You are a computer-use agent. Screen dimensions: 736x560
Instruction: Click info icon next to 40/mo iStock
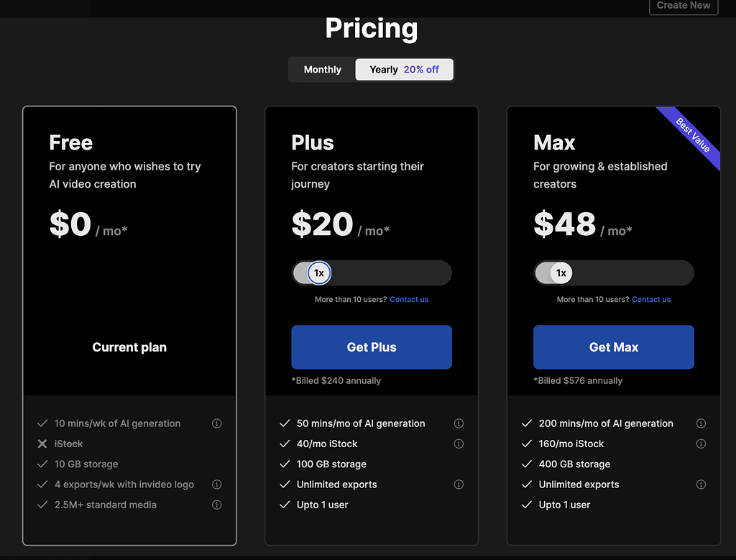[459, 444]
